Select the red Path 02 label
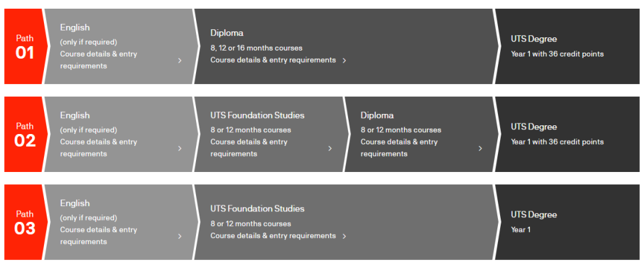This screenshot has width=644, height=268. click(x=25, y=134)
